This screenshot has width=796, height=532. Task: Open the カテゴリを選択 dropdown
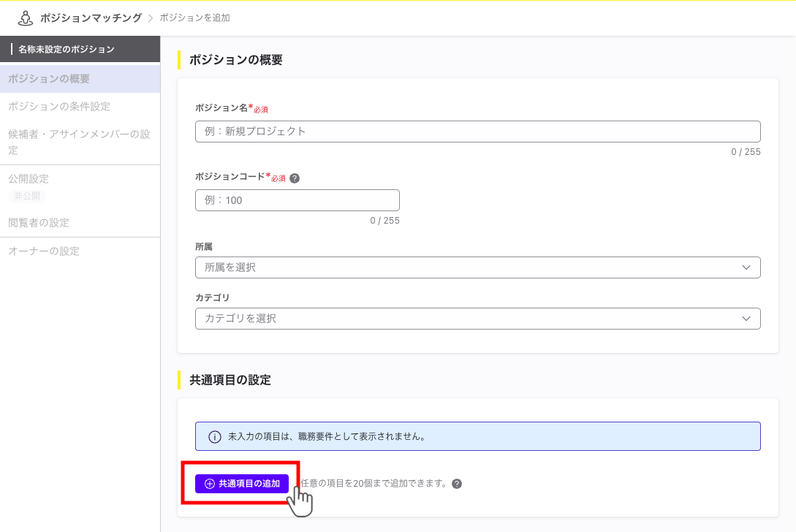(477, 319)
